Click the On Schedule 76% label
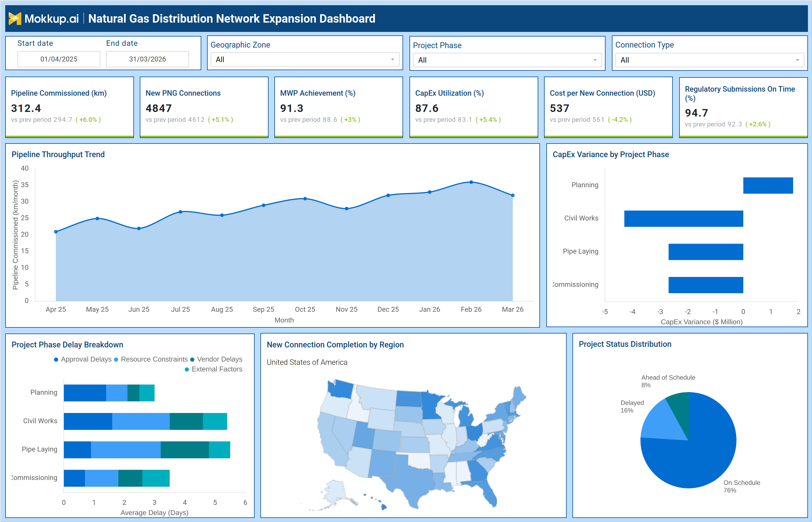Viewport: 812px width, 522px height. 742,486
